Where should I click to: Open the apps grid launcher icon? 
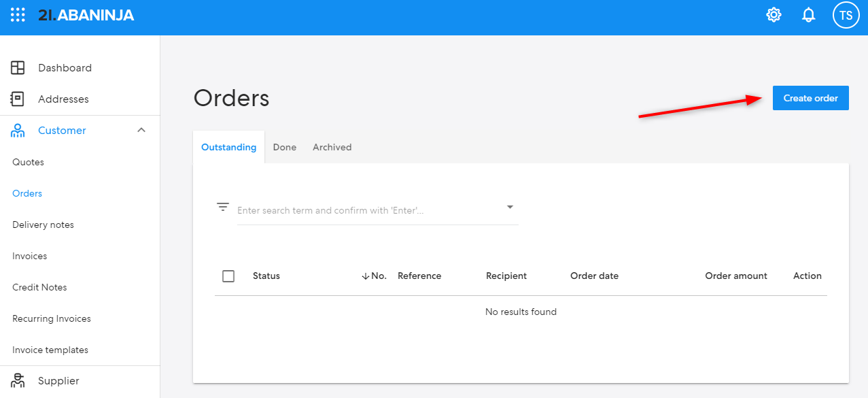[x=18, y=14]
